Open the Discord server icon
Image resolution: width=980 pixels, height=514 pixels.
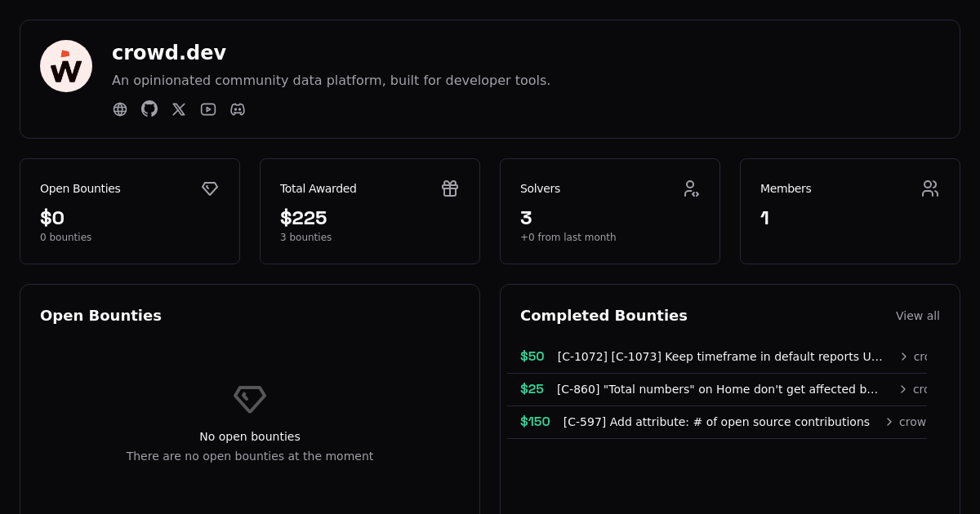pyautogui.click(x=238, y=109)
